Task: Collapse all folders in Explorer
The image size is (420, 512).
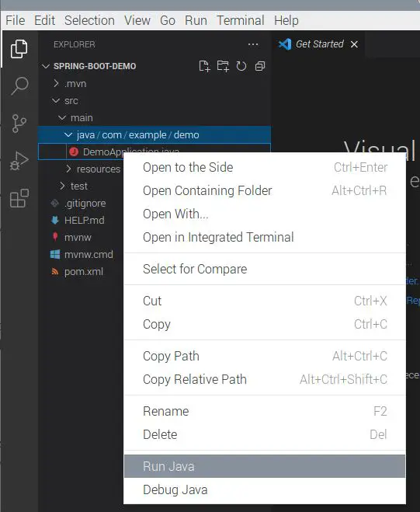Action: click(260, 66)
